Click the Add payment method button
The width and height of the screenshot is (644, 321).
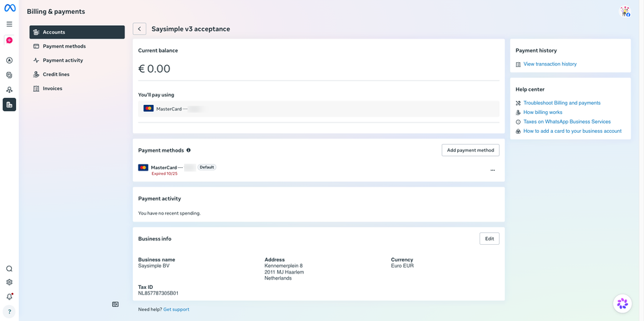pyautogui.click(x=470, y=150)
